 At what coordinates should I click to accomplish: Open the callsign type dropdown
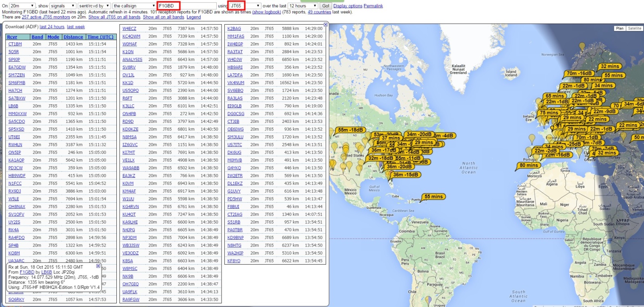point(134,6)
